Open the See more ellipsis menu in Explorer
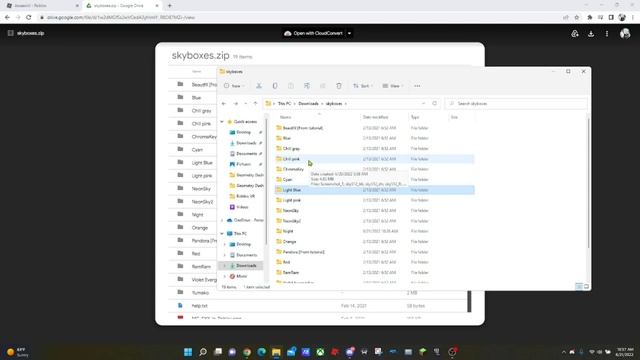This screenshot has height=360, width=640. 417,86
